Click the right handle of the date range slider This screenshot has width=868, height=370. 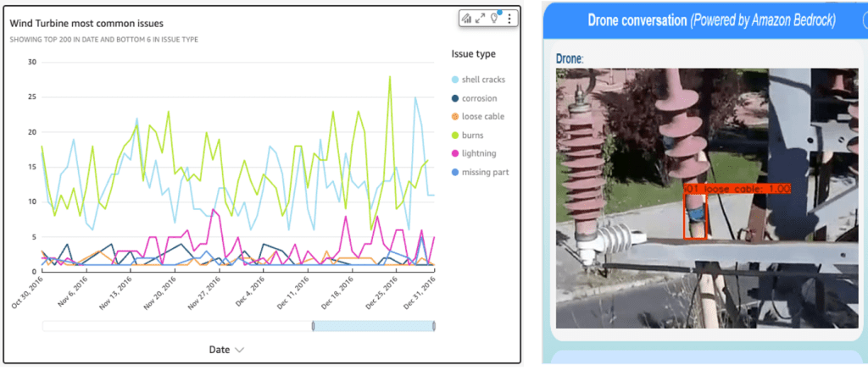[x=434, y=326]
